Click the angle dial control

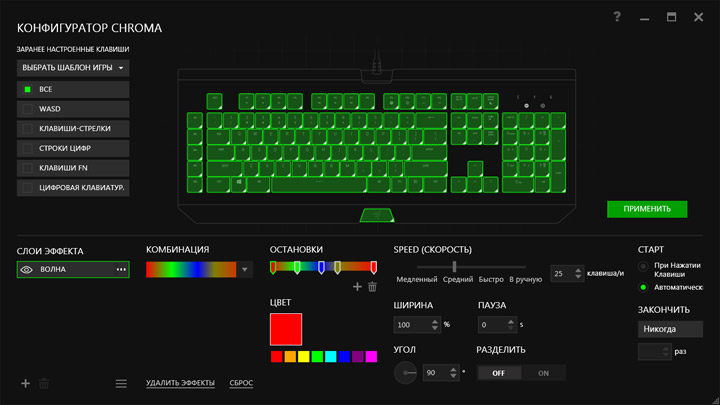[x=405, y=373]
